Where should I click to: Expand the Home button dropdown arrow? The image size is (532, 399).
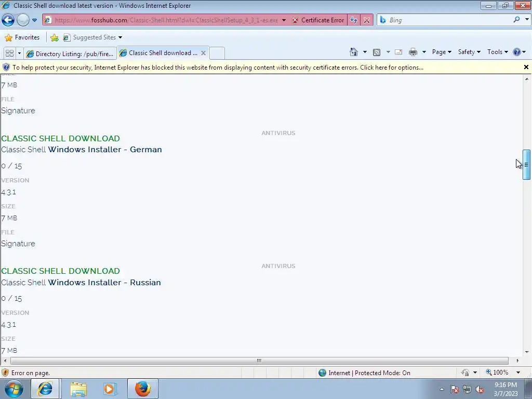pos(365,52)
